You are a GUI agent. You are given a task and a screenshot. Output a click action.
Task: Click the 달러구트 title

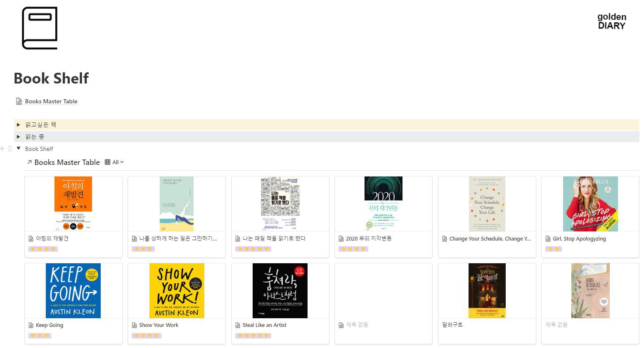coord(452,325)
